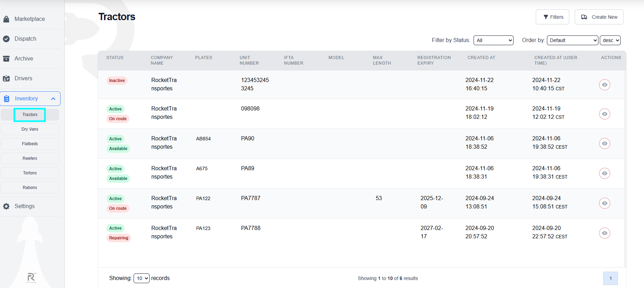Select the Dry Vans submenu item
The width and height of the screenshot is (644, 288).
tap(30, 129)
